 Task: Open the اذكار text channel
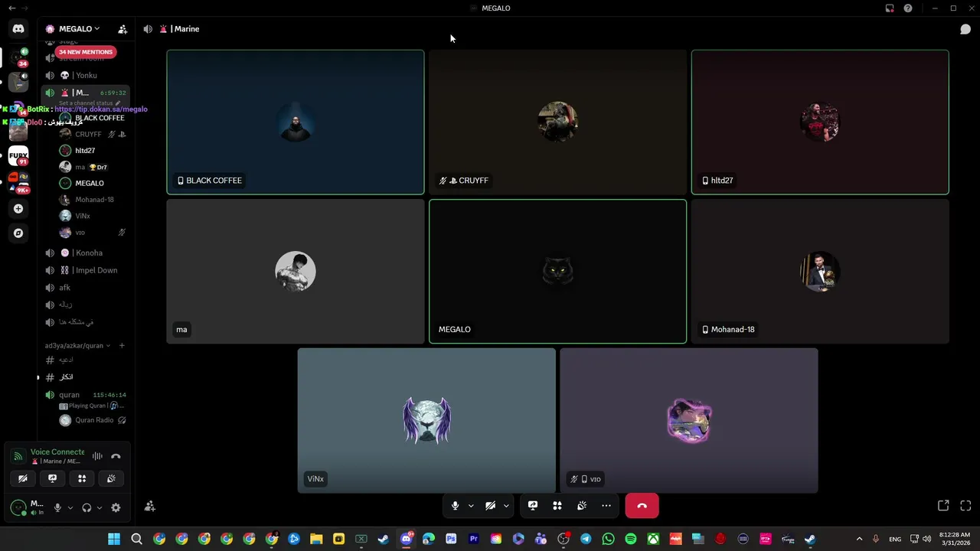point(85,377)
